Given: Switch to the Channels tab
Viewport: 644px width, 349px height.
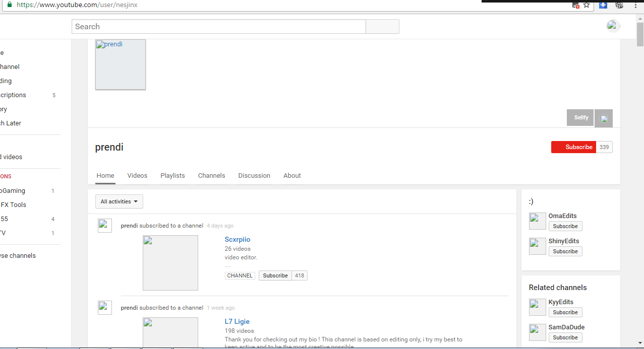Looking at the screenshot, I should tap(211, 176).
